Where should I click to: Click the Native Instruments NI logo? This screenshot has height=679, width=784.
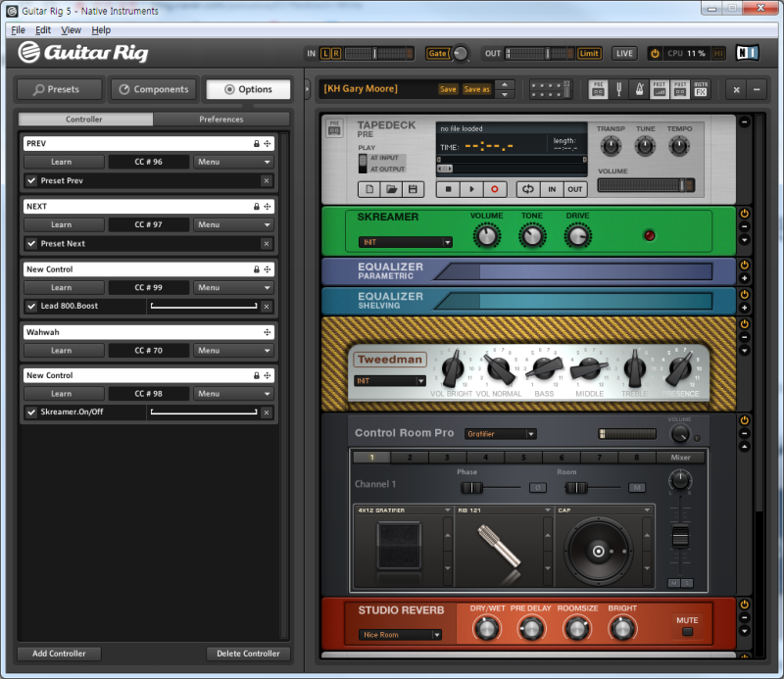click(748, 53)
